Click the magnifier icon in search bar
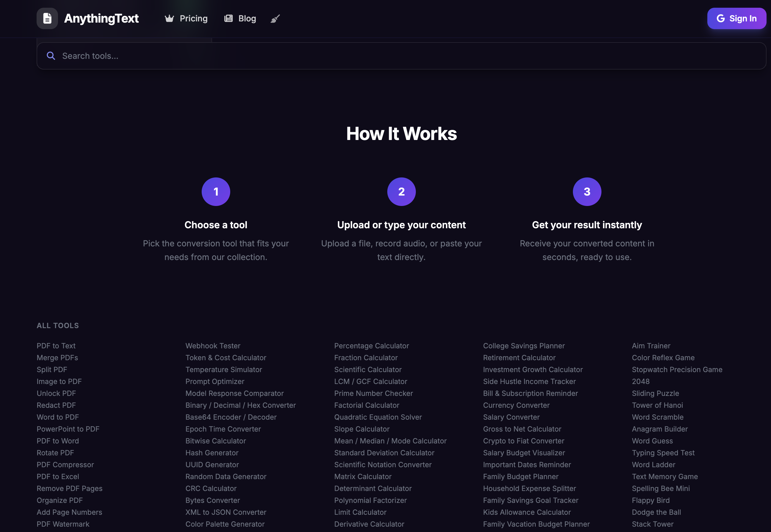771x532 pixels. pos(51,56)
